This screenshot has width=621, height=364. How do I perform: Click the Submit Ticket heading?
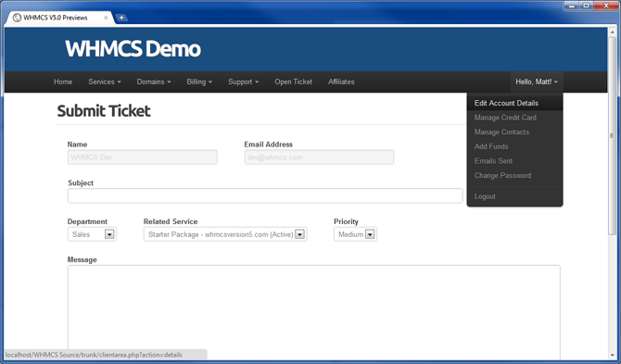coord(104,111)
